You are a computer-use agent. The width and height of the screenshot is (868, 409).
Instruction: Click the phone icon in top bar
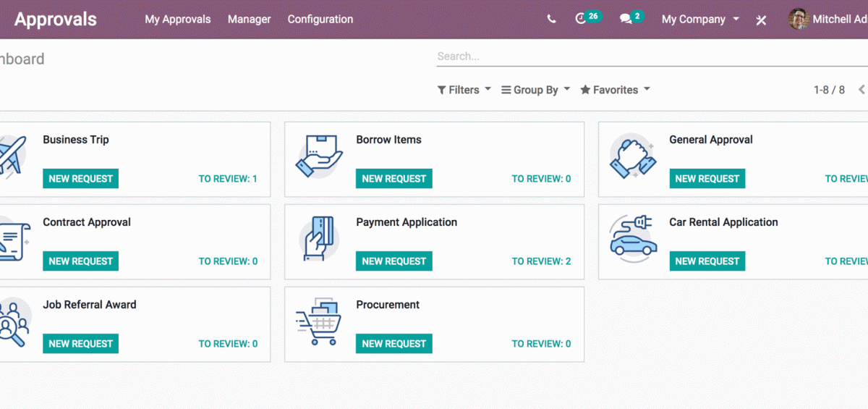pos(551,20)
